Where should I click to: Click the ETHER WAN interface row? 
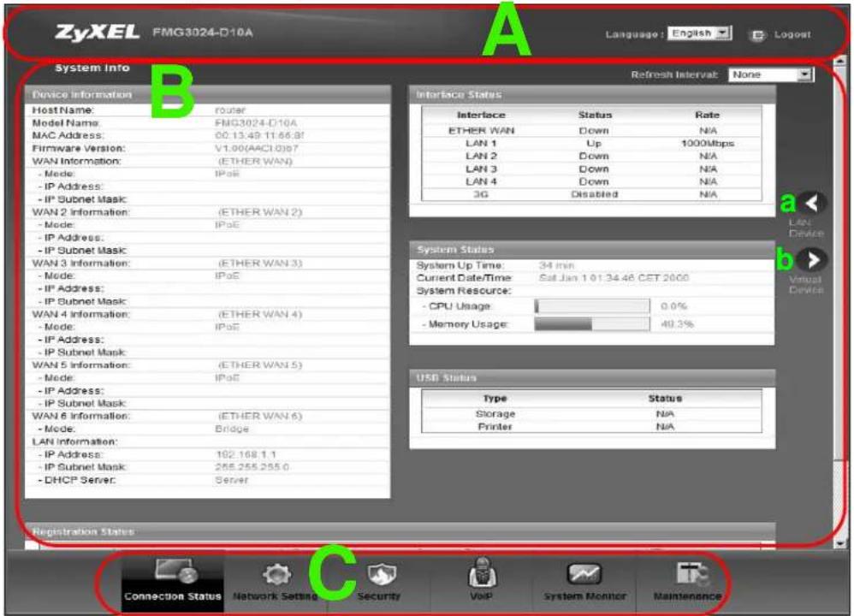coord(591,131)
